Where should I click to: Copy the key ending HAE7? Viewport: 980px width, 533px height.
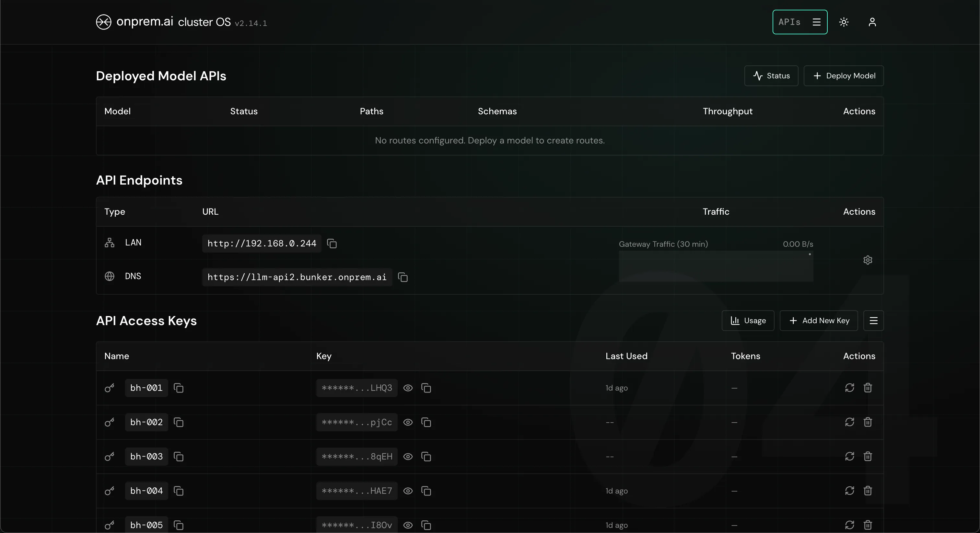pos(426,491)
